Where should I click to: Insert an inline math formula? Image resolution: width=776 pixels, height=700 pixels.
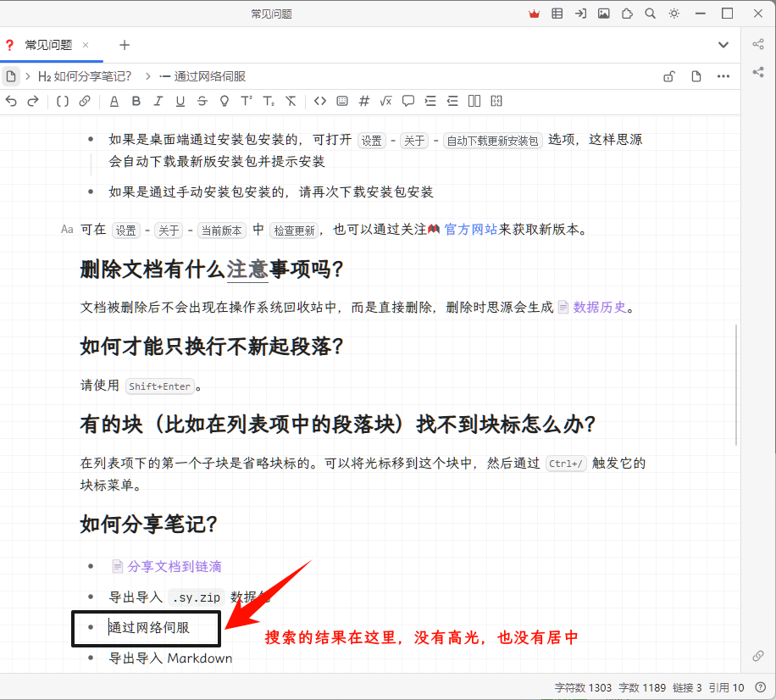[386, 102]
